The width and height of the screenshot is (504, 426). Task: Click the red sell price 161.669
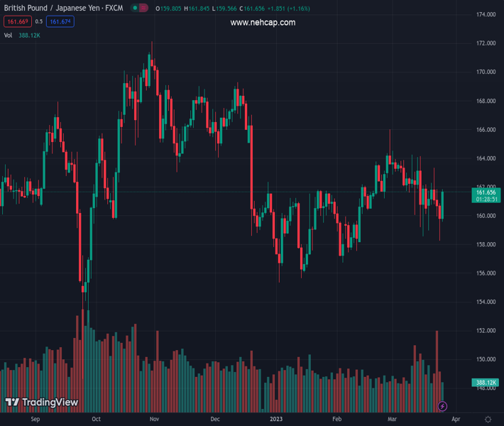pos(17,22)
